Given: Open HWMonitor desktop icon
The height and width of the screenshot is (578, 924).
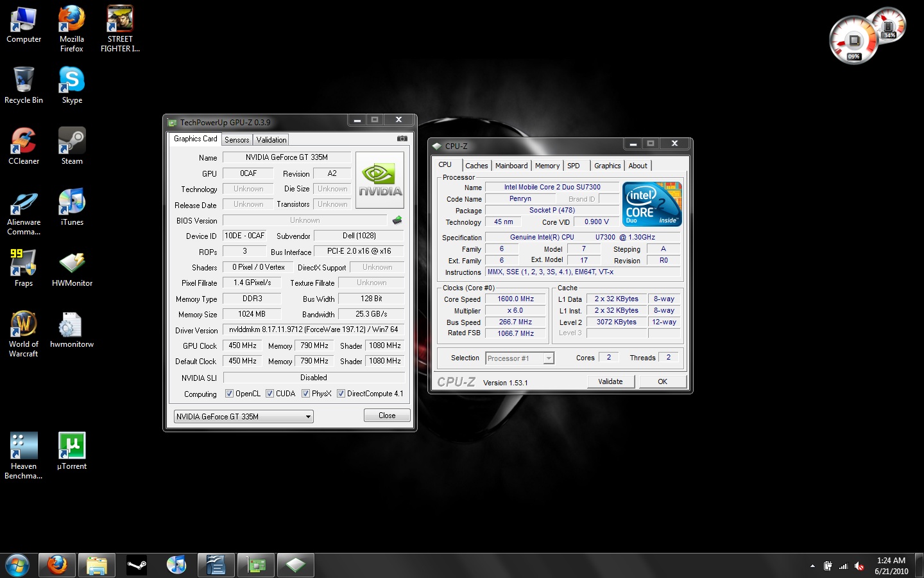Looking at the screenshot, I should pyautogui.click(x=72, y=268).
